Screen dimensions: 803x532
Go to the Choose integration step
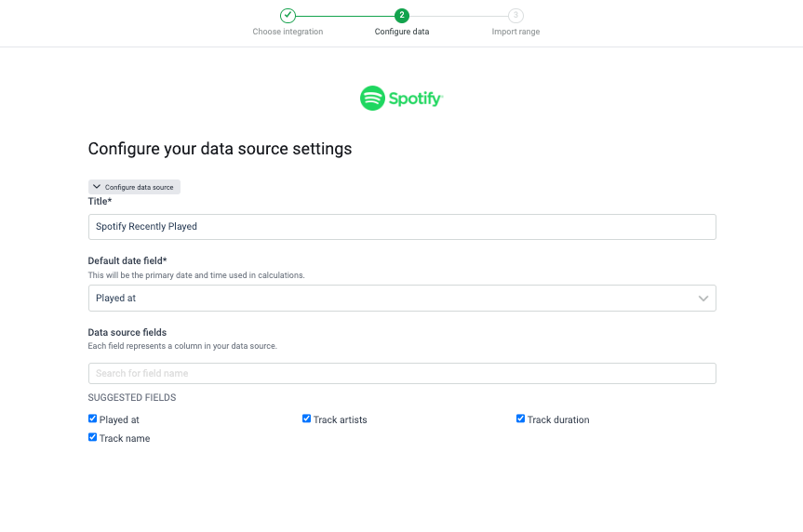[288, 32]
